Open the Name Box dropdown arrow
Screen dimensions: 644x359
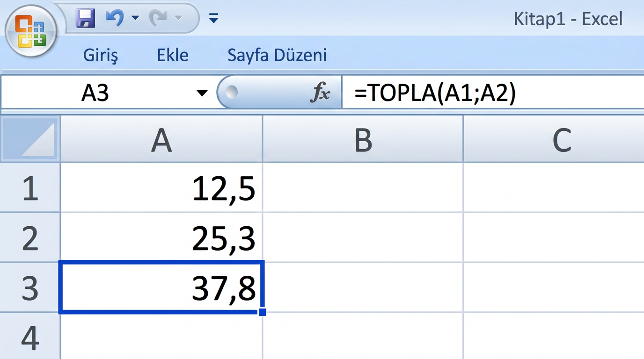(202, 93)
